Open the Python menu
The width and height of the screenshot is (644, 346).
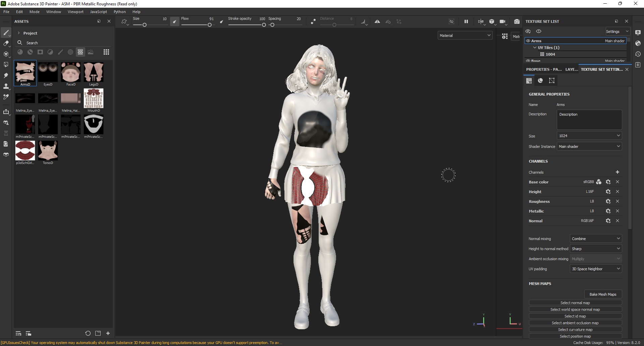120,12
